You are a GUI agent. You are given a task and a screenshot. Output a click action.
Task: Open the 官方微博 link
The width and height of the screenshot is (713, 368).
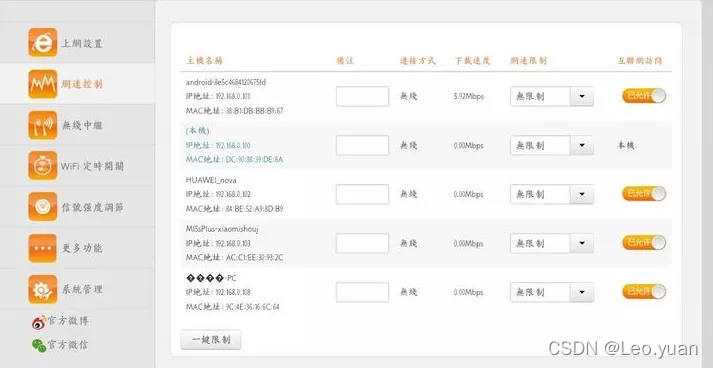coord(68,321)
